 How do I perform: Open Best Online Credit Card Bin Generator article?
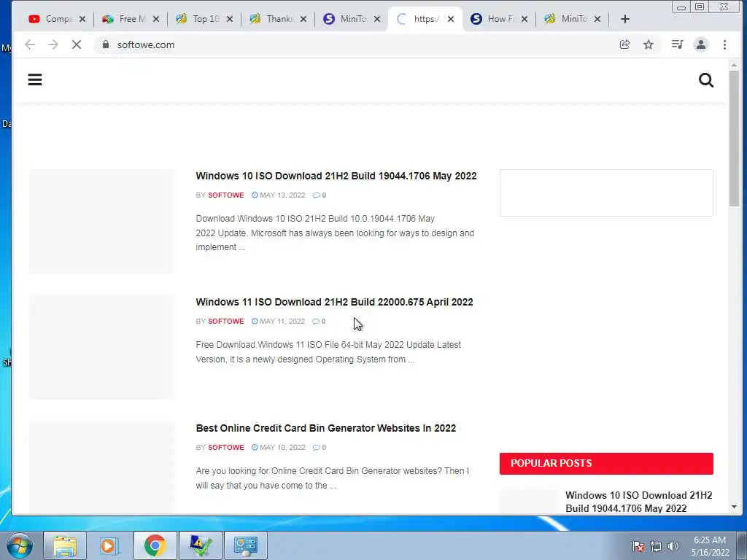point(326,428)
